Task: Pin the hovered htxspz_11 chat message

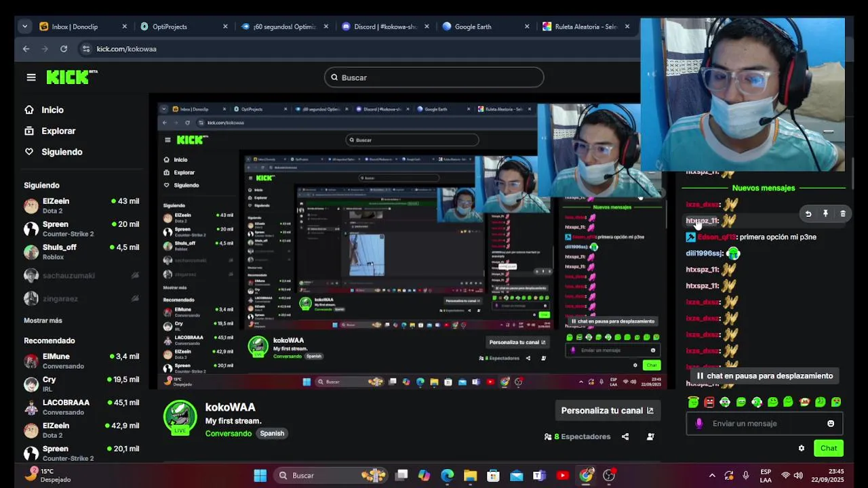Action: [825, 213]
